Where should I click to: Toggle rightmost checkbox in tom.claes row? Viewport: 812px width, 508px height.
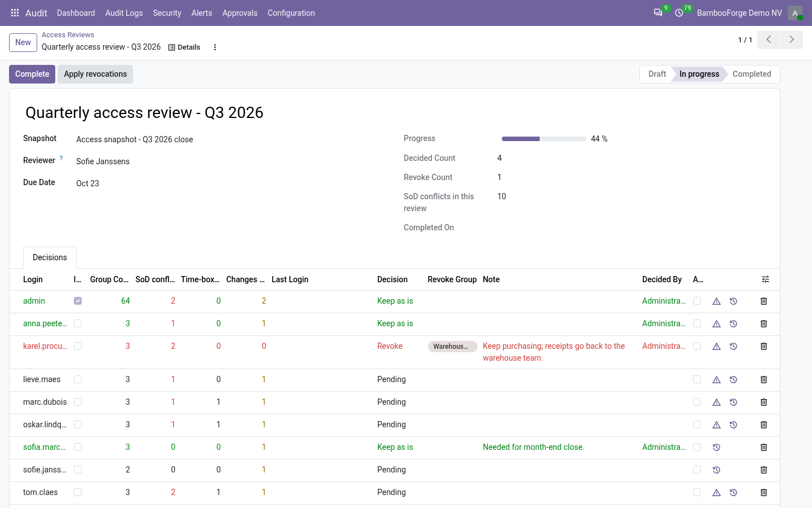pyautogui.click(x=697, y=492)
